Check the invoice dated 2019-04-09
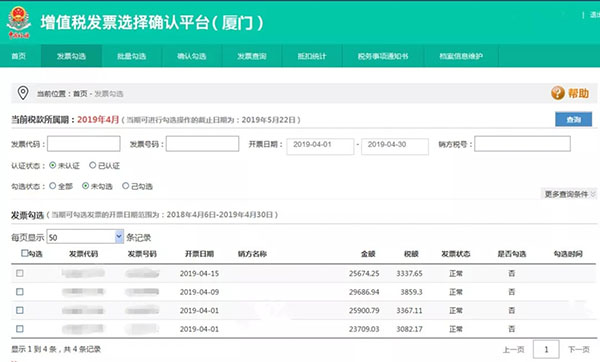Viewport: 600px width, 362px height. point(20,292)
